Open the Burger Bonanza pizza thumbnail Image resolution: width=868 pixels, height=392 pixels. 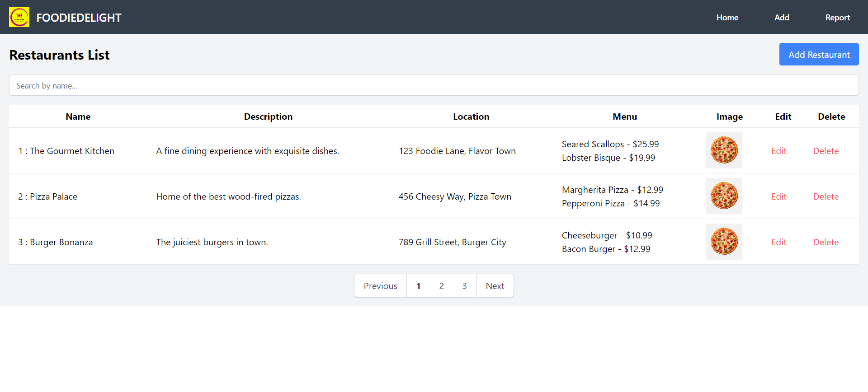(724, 242)
